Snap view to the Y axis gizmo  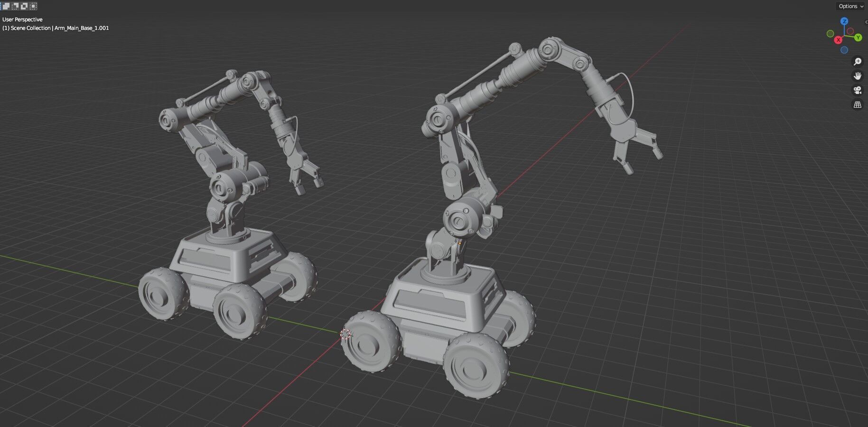tap(858, 37)
